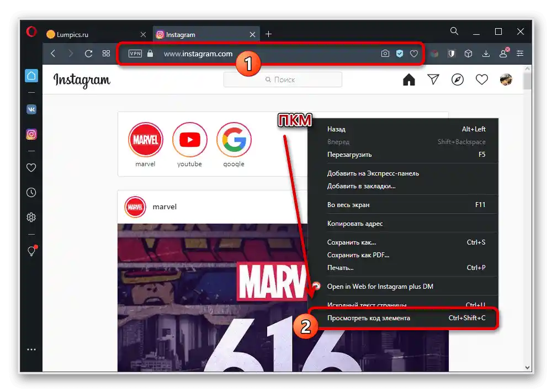The height and width of the screenshot is (392, 552).
Task: Click the scrollbar down arrow
Action: (527, 367)
